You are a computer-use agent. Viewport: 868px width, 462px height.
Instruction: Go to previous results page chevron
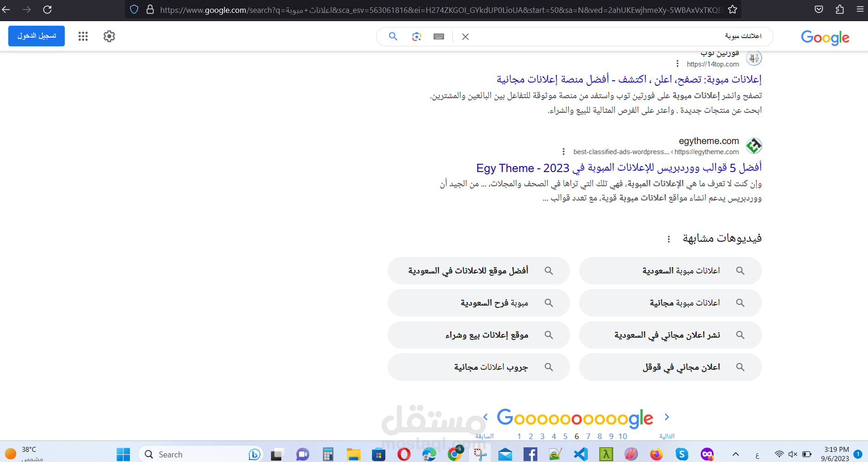[x=485, y=417]
